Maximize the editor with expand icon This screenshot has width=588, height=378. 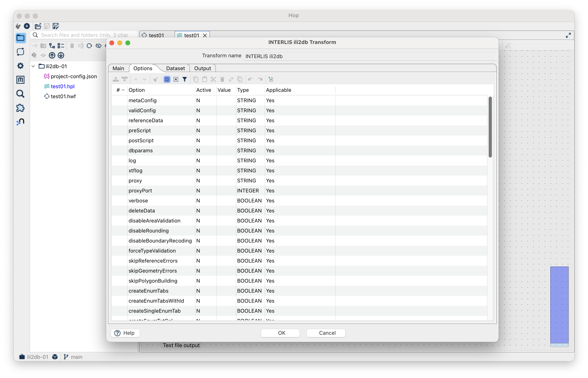568,35
